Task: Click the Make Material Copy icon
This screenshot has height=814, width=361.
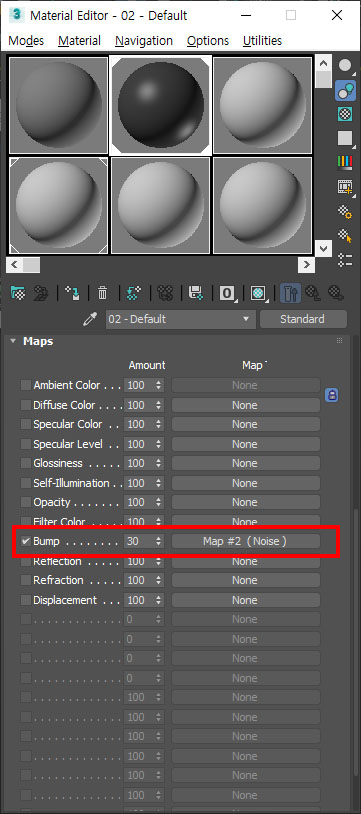Action: tap(134, 293)
